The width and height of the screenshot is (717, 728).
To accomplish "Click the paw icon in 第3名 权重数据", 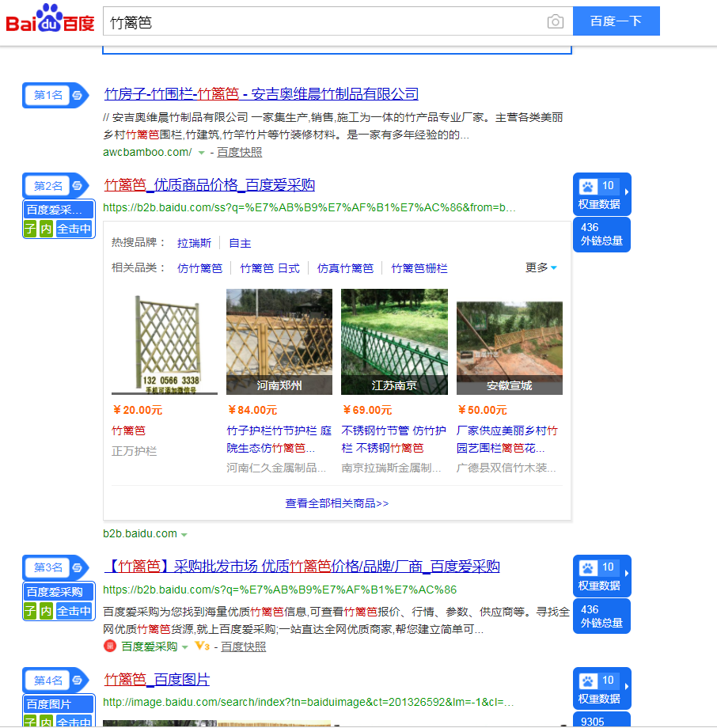I will point(587,568).
